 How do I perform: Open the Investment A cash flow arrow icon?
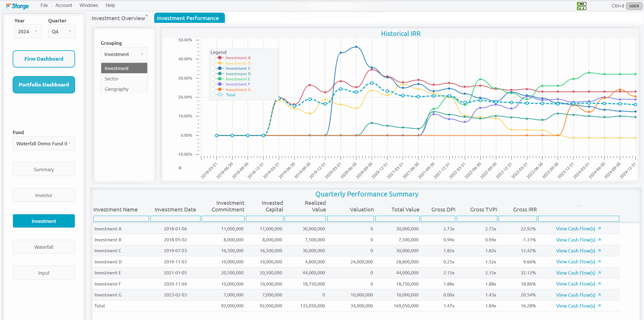(599, 229)
